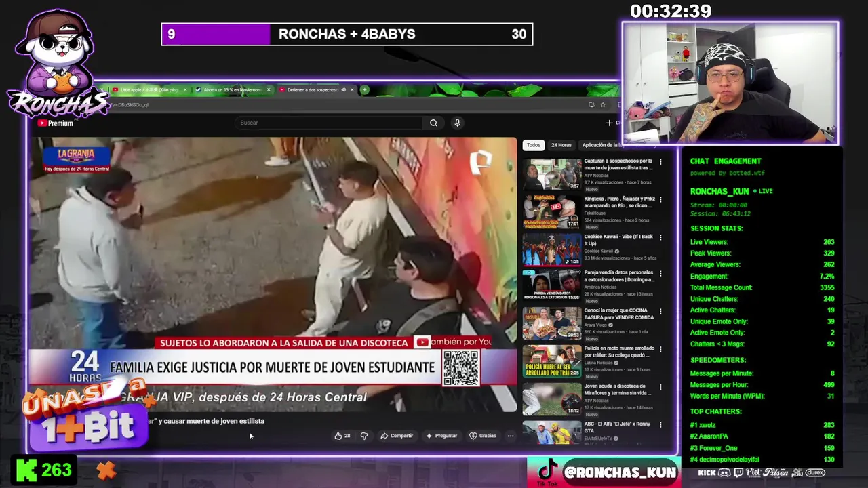This screenshot has height=488, width=868.
Task: Click the install/cast icon in address bar
Action: click(x=591, y=105)
